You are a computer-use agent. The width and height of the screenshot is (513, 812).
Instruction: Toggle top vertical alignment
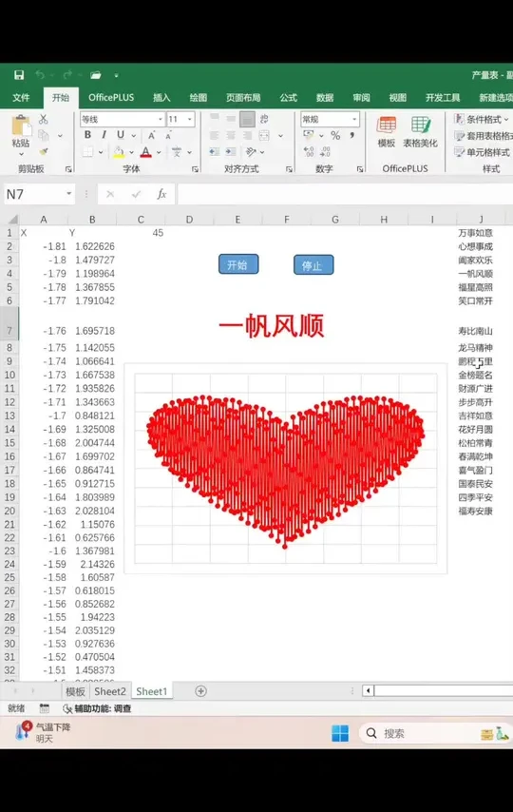click(215, 119)
